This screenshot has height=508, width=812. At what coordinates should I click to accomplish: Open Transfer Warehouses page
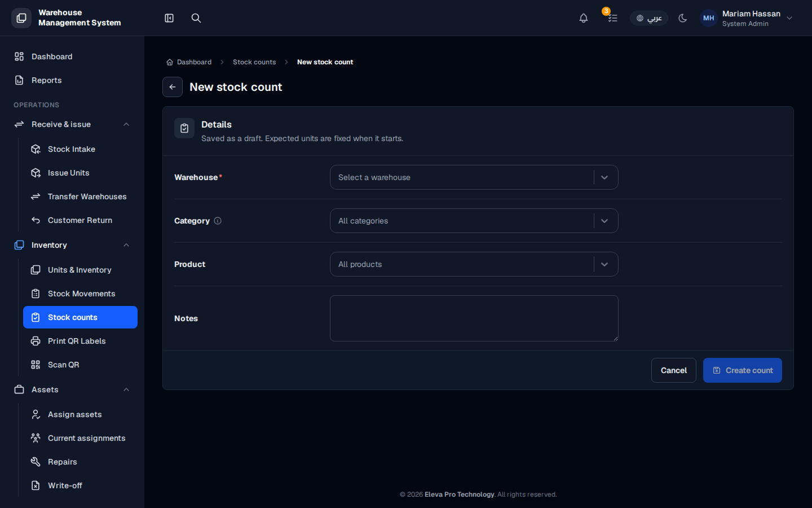[x=80, y=196]
